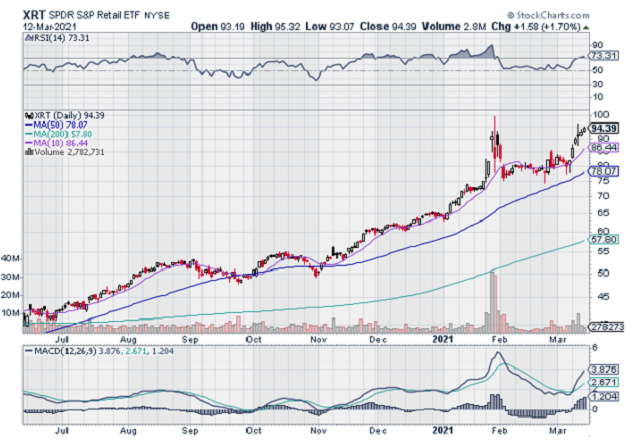Click the green up-triangle change indicator
630x442 pixels.
click(586, 27)
